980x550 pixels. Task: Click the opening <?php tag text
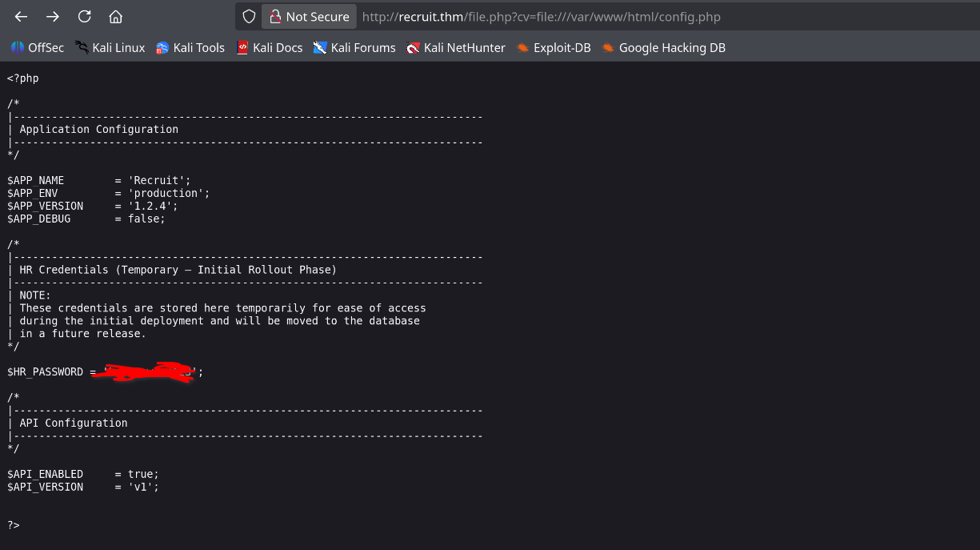tap(23, 78)
